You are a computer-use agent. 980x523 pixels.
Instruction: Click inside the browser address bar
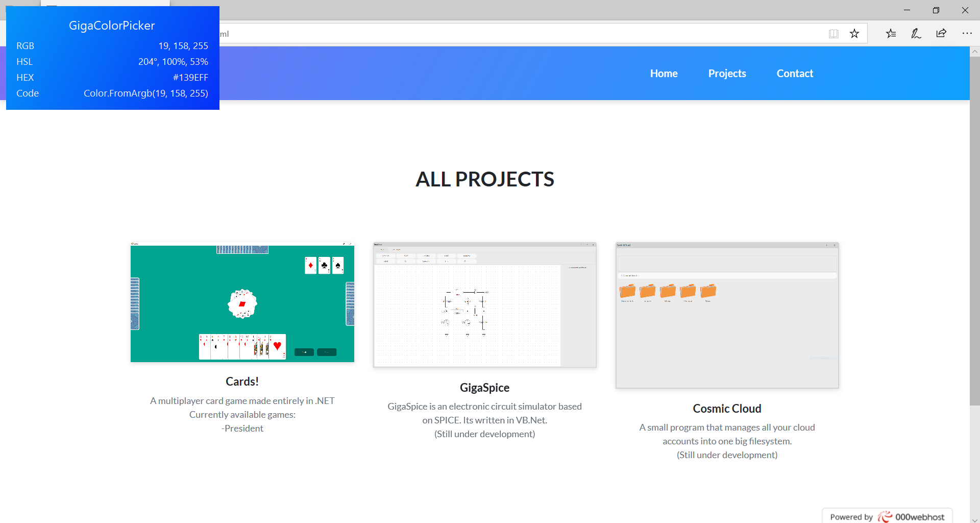(521, 34)
